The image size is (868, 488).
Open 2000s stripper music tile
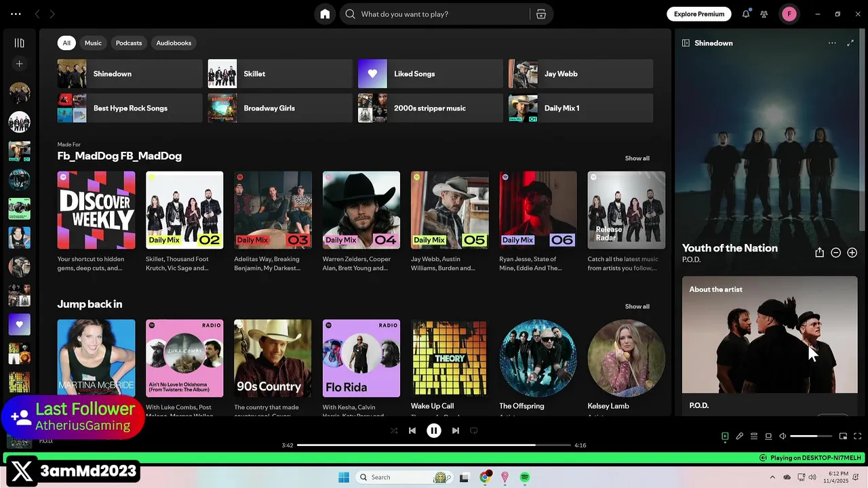click(431, 108)
